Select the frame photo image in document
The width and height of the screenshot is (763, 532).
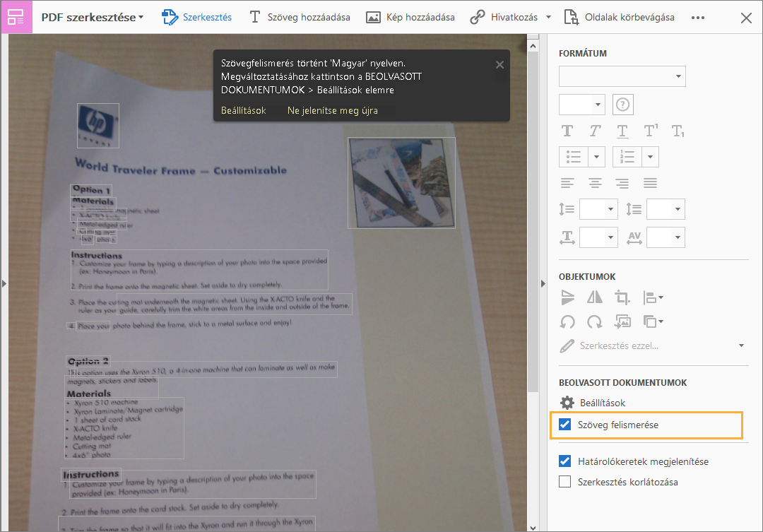coord(401,183)
